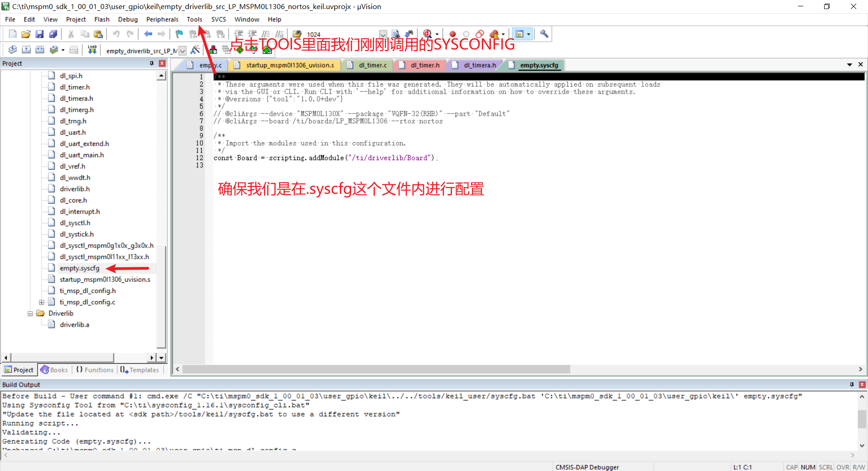Click the Copy icon in the toolbar
This screenshot has height=471, width=868.
pyautogui.click(x=85, y=34)
